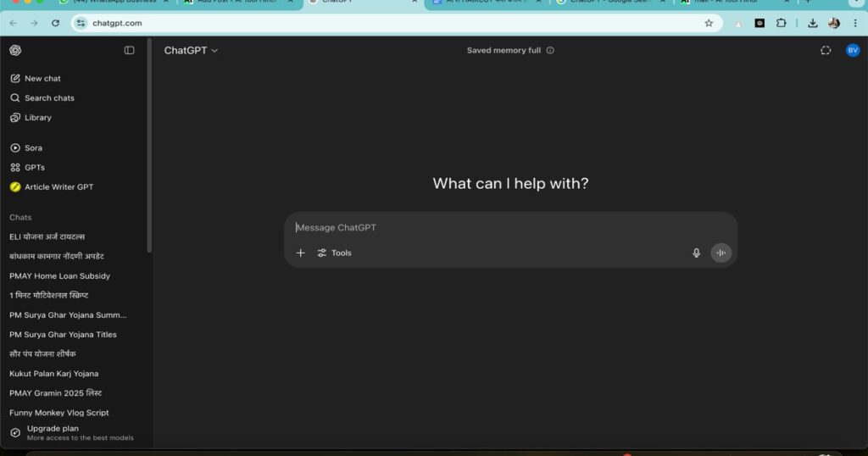Close the active ChatGPT browser tab
Viewport: 868px width, 456px height.
(x=414, y=3)
